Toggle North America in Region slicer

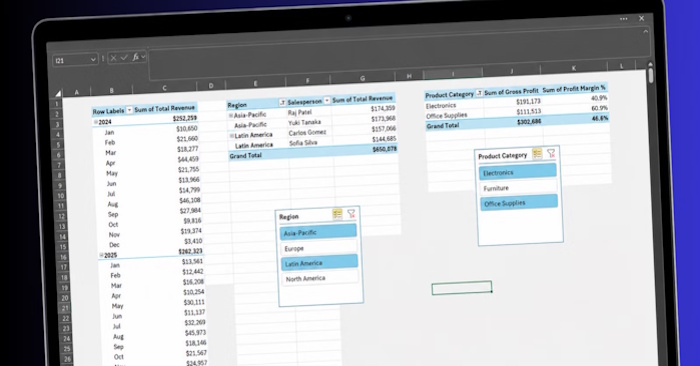[320, 278]
